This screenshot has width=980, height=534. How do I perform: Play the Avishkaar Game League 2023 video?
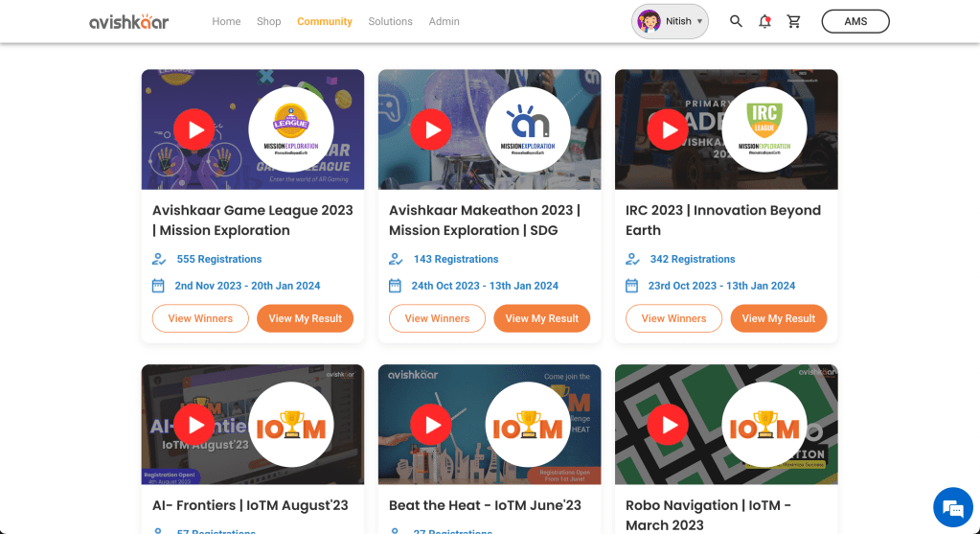(x=194, y=129)
